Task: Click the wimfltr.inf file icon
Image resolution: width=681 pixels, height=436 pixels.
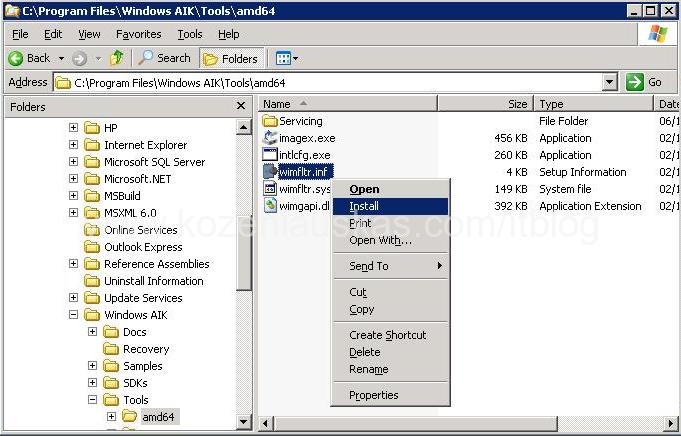Action: tap(270, 172)
